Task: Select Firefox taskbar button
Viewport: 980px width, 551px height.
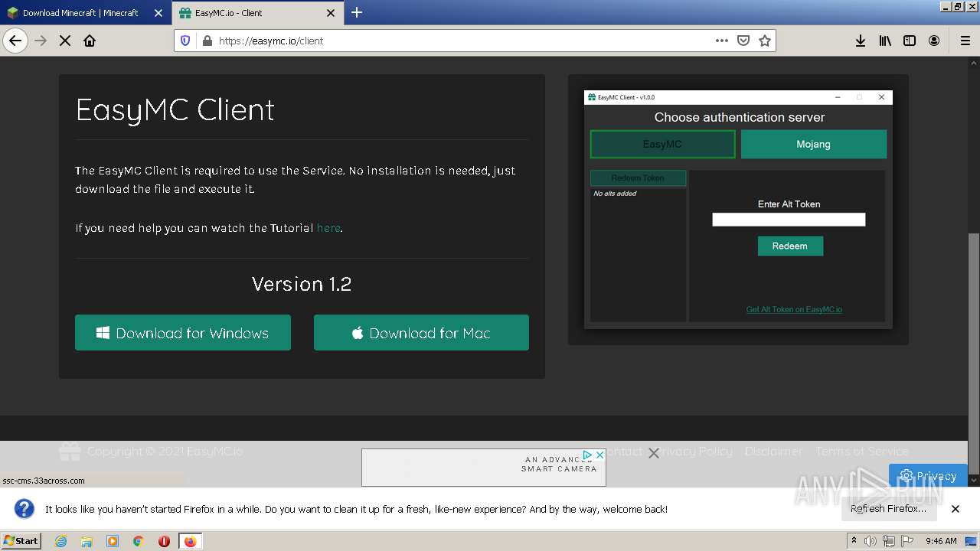Action: coord(190,541)
